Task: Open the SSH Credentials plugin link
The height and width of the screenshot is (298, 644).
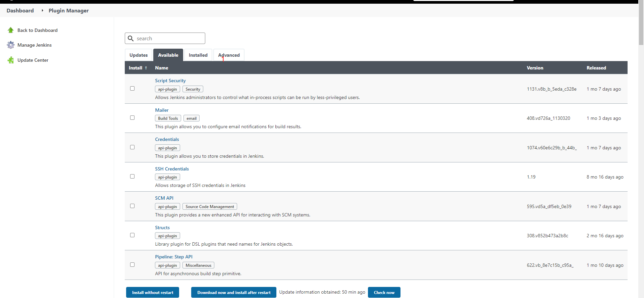Action: pyautogui.click(x=172, y=169)
